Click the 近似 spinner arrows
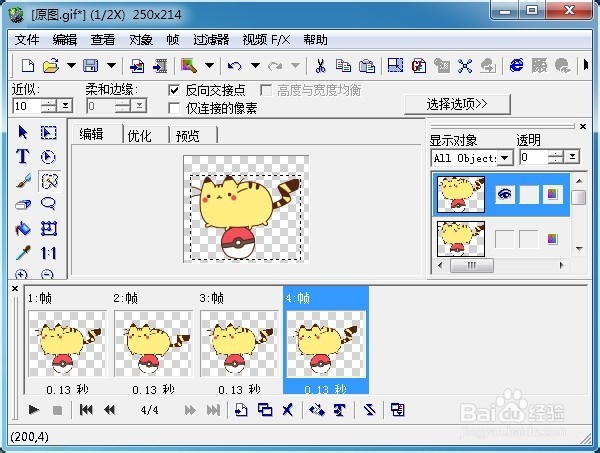This screenshot has width=600, height=453. (x=49, y=106)
